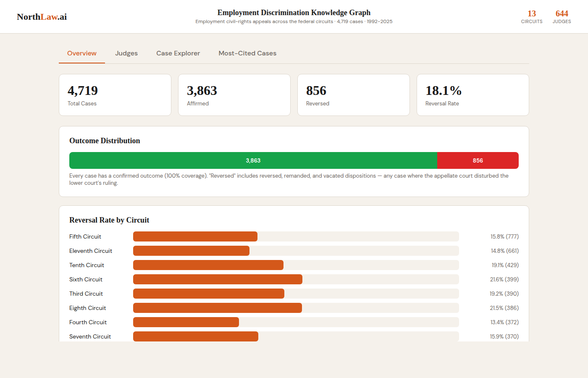Screen dimensions: 588x378
Task: Go to the Most-Cited Cases tab
Action: click(x=247, y=53)
